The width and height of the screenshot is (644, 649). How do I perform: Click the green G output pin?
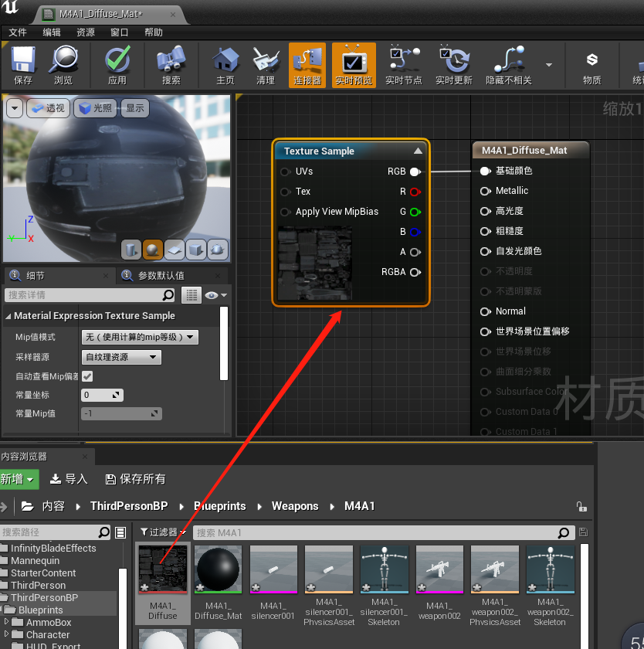click(415, 212)
